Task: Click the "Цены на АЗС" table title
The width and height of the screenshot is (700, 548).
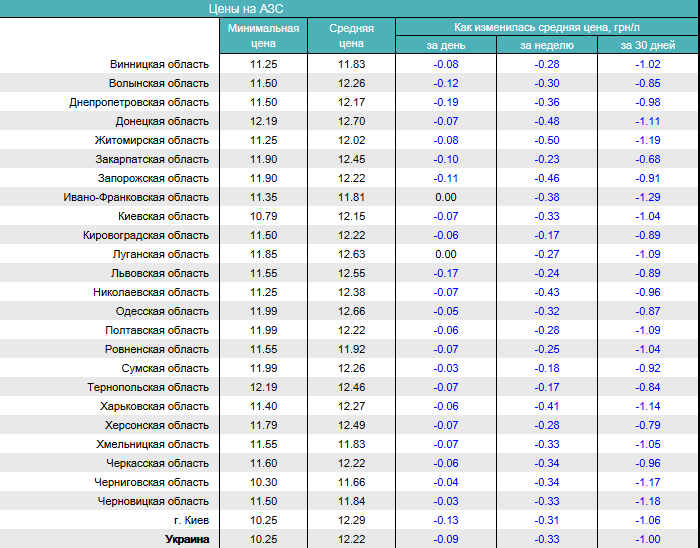Action: point(259,8)
